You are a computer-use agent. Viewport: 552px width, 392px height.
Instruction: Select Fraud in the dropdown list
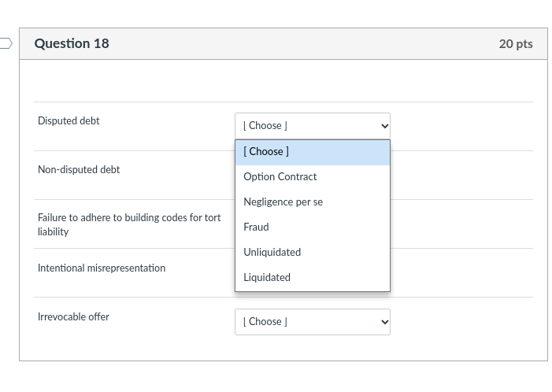coord(256,227)
